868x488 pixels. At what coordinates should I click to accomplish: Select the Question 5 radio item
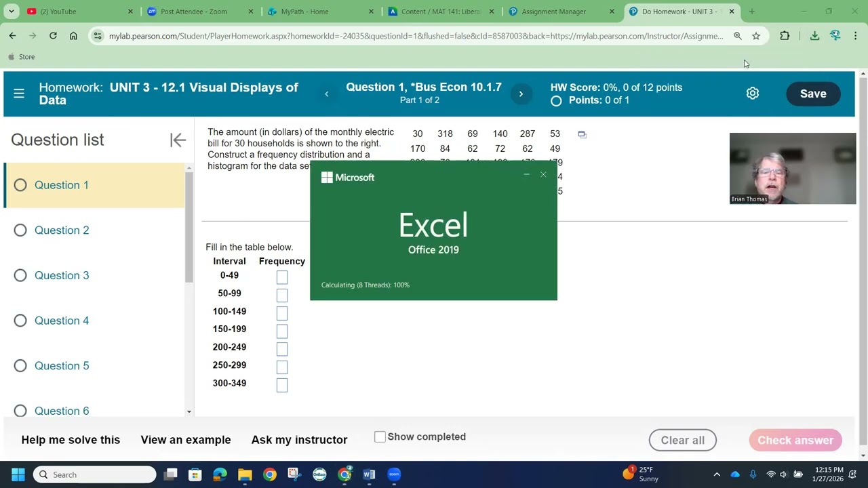click(x=20, y=366)
